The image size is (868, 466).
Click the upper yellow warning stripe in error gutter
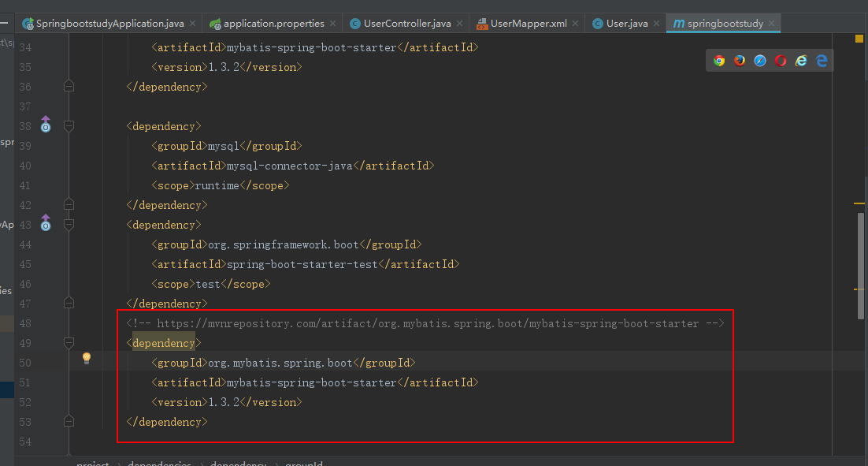point(859,204)
